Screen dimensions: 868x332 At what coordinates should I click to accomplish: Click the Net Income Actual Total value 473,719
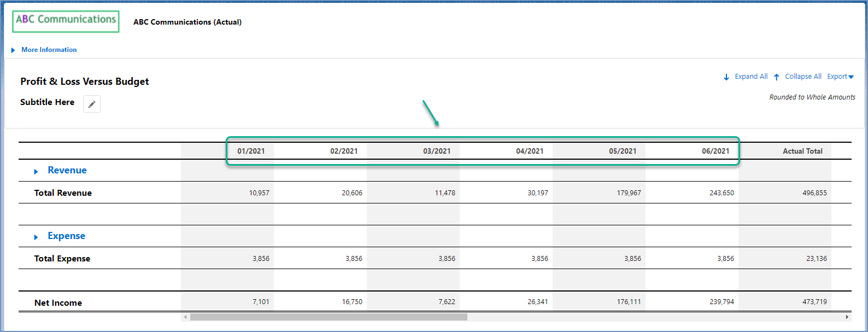(x=814, y=302)
